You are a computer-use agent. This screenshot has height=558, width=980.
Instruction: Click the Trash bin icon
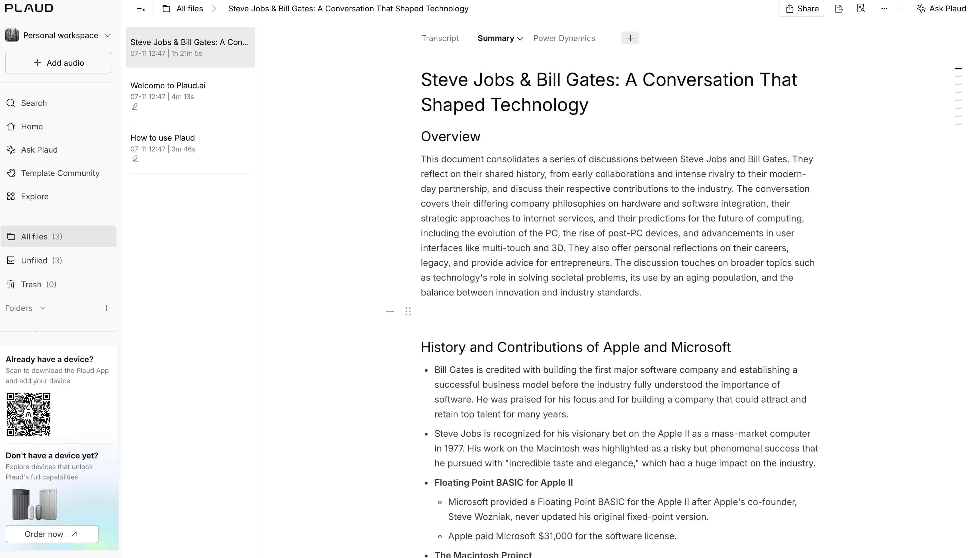(x=11, y=284)
